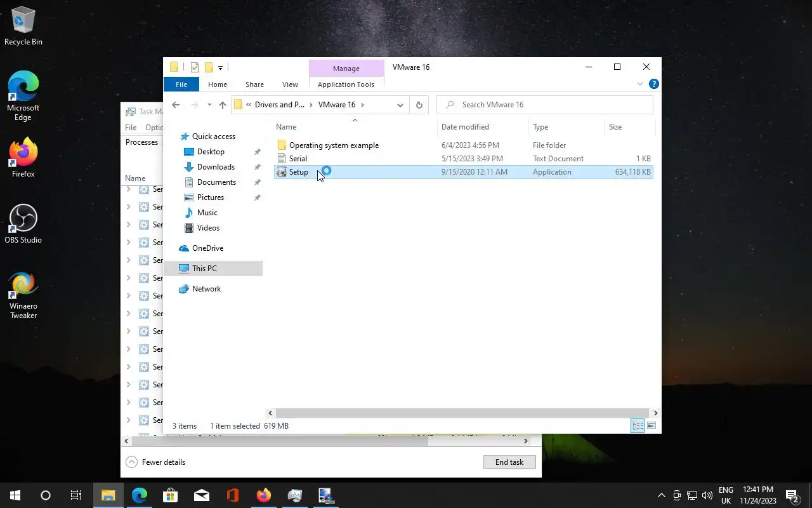Sort by Date modified column header
Screen dimensions: 812x508
[x=483, y=127]
